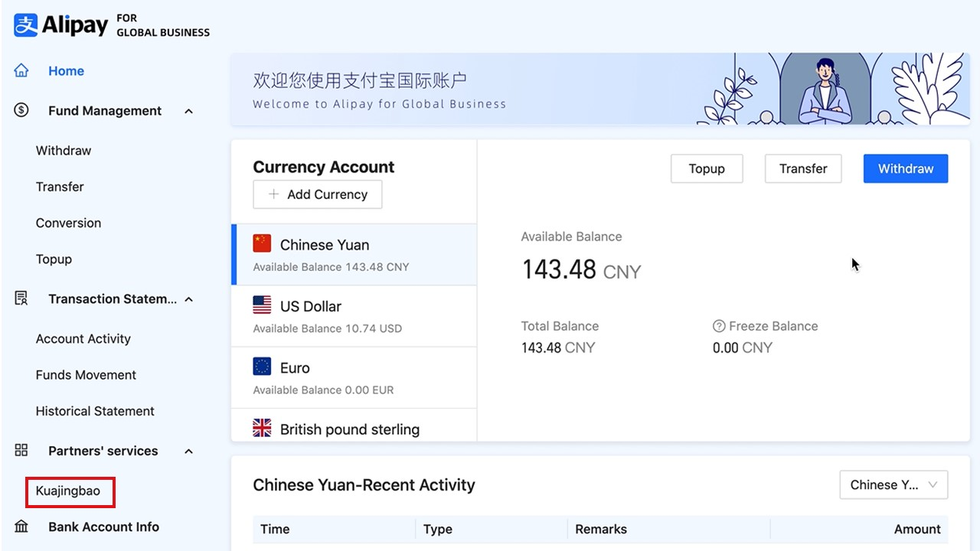
Task: Click the Topup button above the balance
Action: tap(707, 168)
